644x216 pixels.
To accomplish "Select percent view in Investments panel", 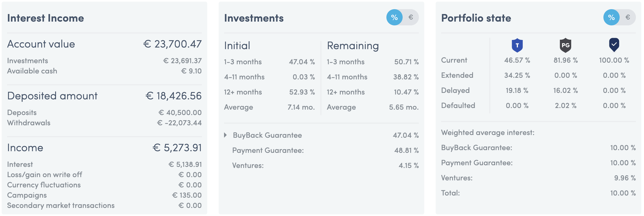I will tap(395, 17).
